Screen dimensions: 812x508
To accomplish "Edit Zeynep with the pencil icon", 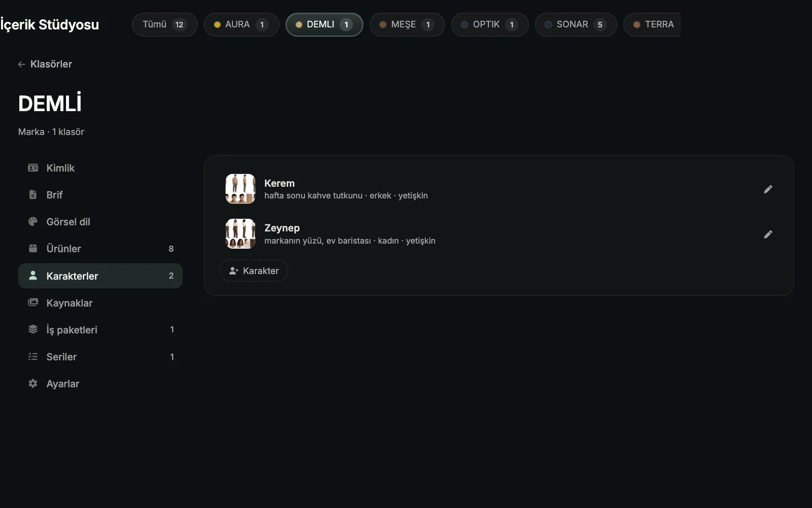I will pos(768,234).
